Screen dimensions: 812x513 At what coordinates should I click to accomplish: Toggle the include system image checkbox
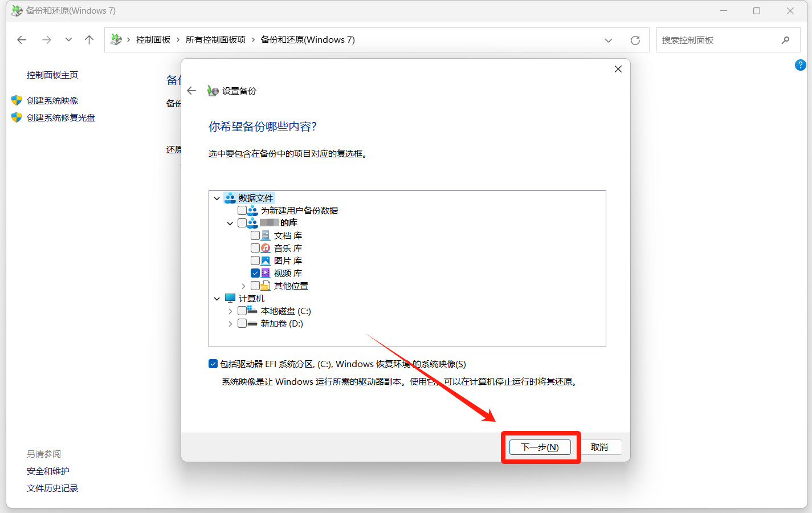click(x=213, y=364)
